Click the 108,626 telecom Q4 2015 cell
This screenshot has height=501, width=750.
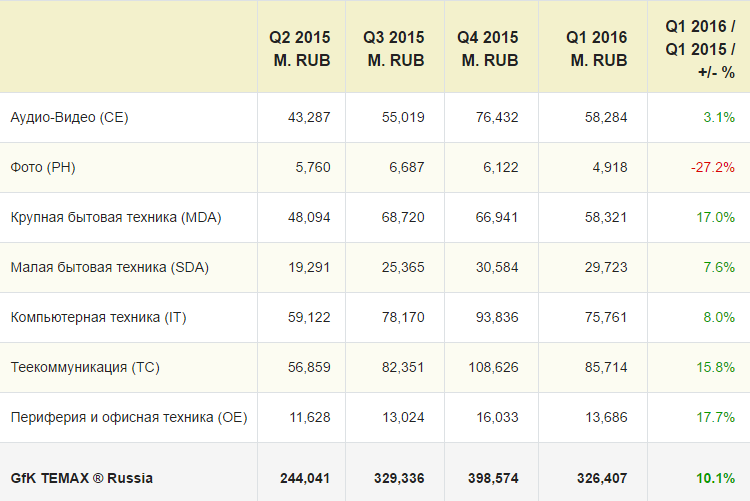click(492, 368)
